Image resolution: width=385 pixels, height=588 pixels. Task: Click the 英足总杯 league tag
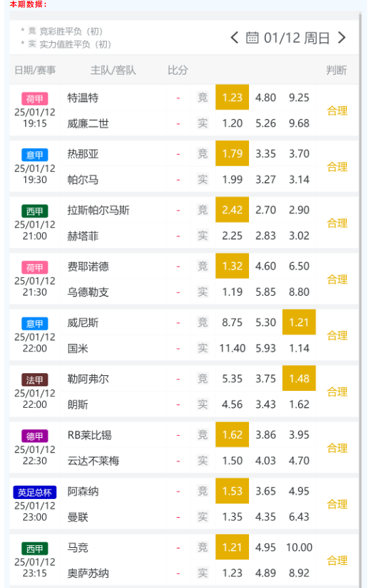pos(35,492)
